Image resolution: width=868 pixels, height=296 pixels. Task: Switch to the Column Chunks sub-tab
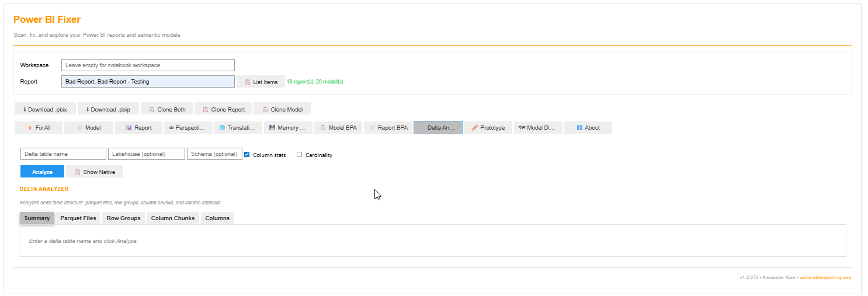point(173,218)
